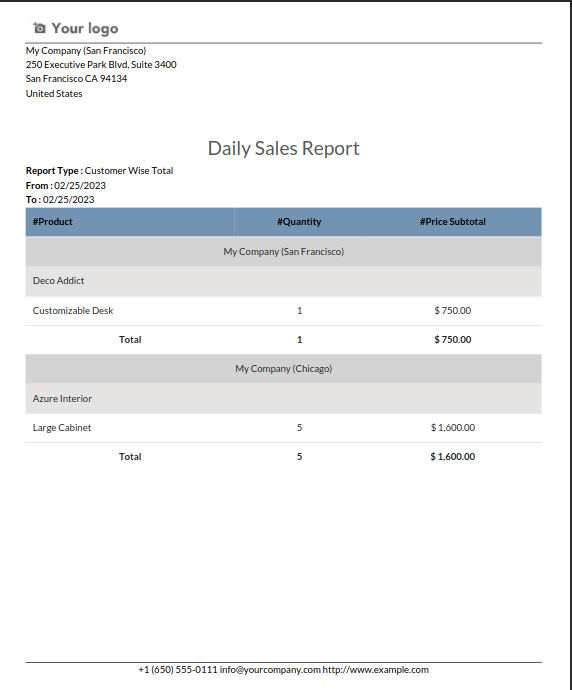Select the My Company (San Francisco) group row
The width and height of the screenshot is (572, 690).
pos(283,252)
